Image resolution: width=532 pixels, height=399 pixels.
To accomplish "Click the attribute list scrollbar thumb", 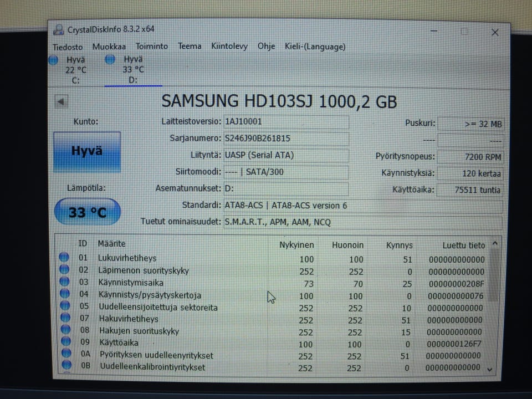I will (x=494, y=275).
